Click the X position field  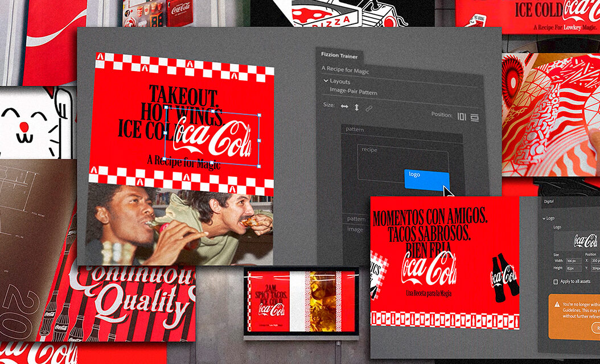(595, 260)
